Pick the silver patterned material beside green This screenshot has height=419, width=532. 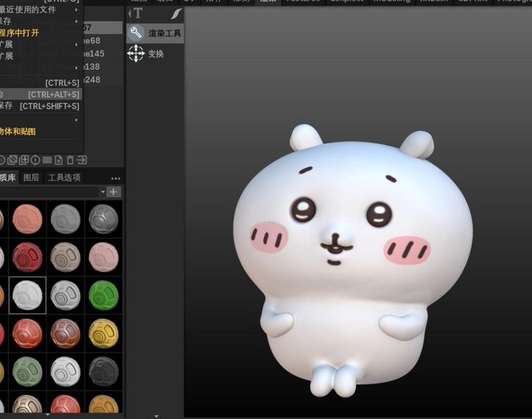pyautogui.click(x=66, y=295)
